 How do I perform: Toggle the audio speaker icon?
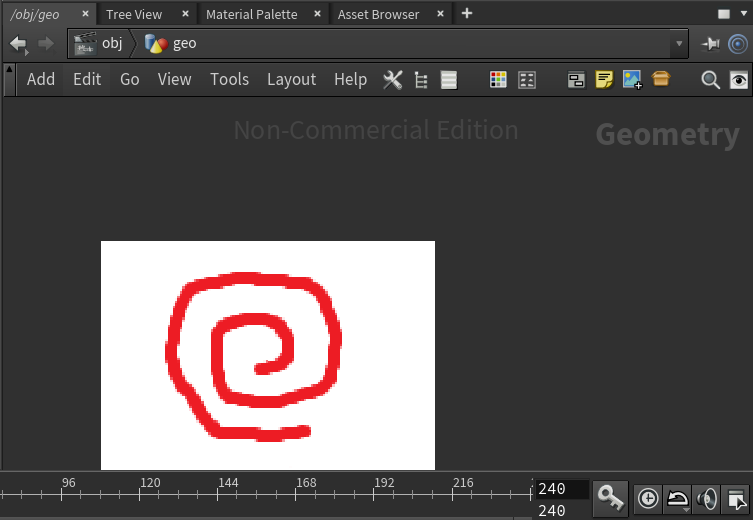coord(707,499)
